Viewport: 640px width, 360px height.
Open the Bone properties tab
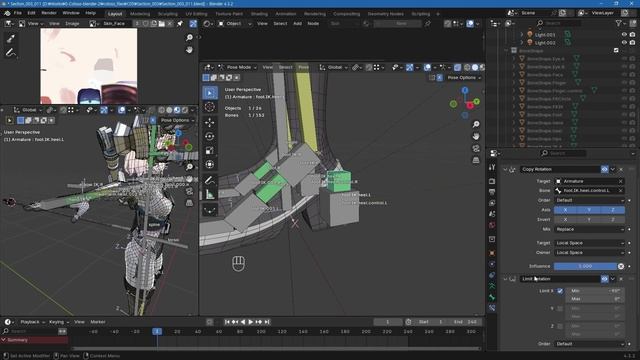492,297
